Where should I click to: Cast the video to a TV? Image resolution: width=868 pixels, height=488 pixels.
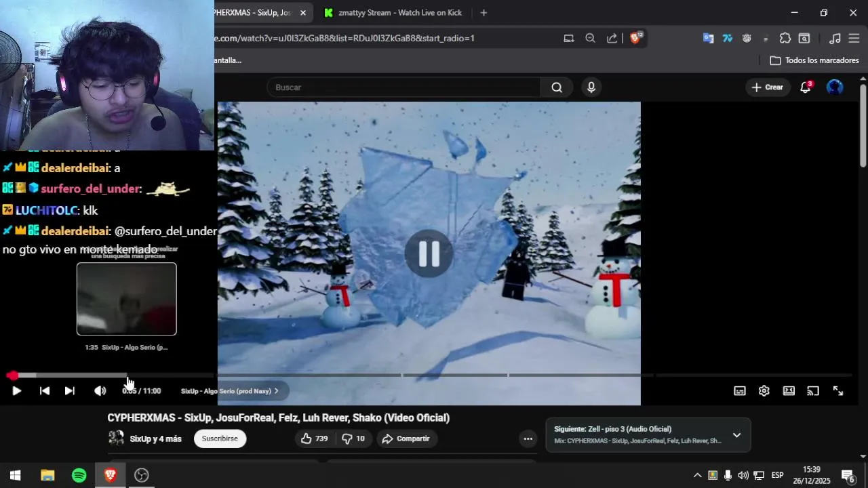point(813,391)
